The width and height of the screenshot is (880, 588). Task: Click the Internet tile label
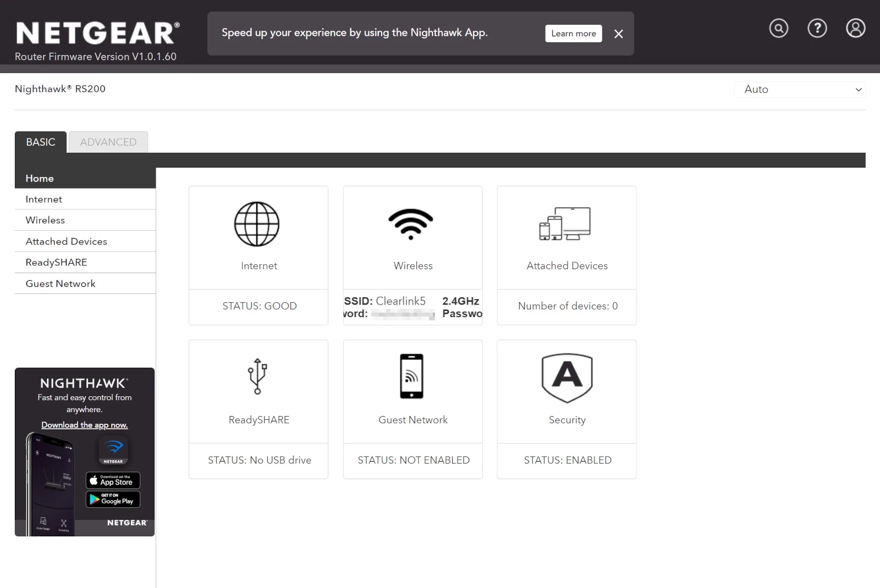(x=259, y=266)
